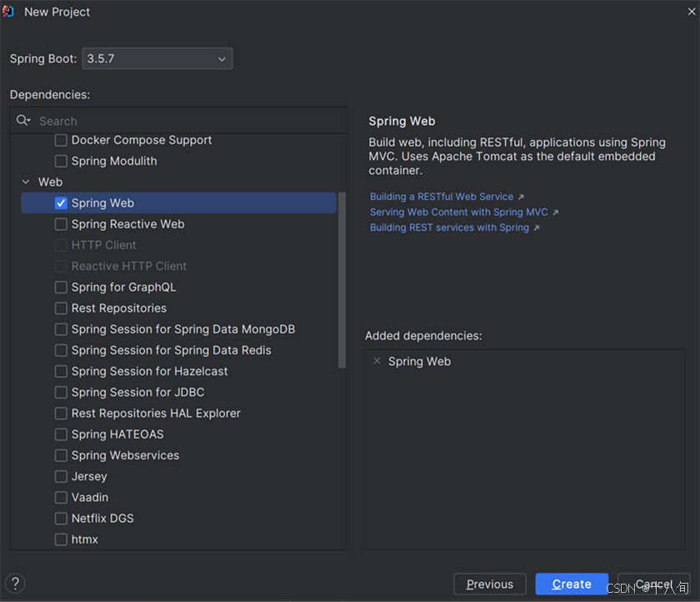Tick Rest Repositories HAL Explorer checkbox
Image resolution: width=700 pixels, height=602 pixels.
61,413
